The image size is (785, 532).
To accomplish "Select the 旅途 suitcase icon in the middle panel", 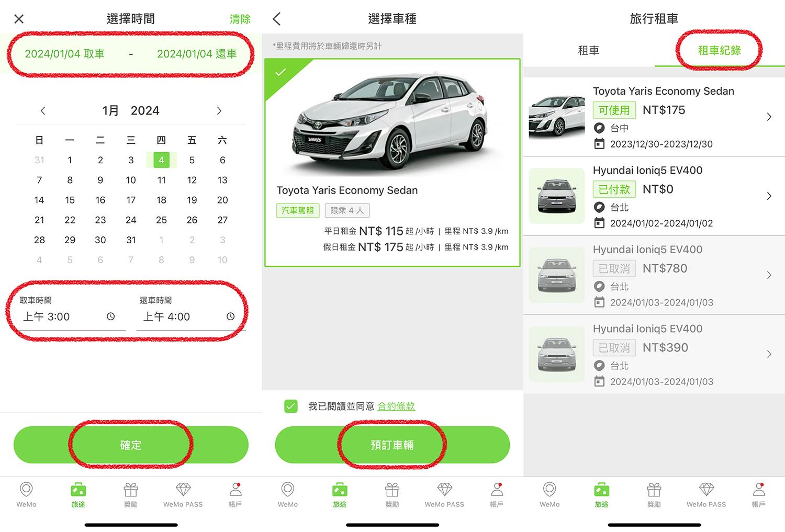I will point(340,490).
